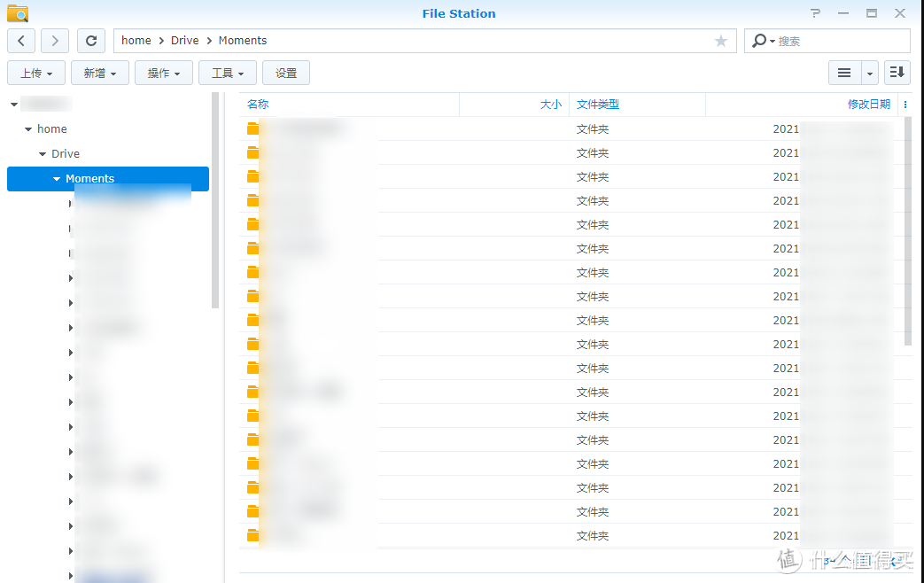
Task: Select Drive in folder tree
Action: pos(65,154)
